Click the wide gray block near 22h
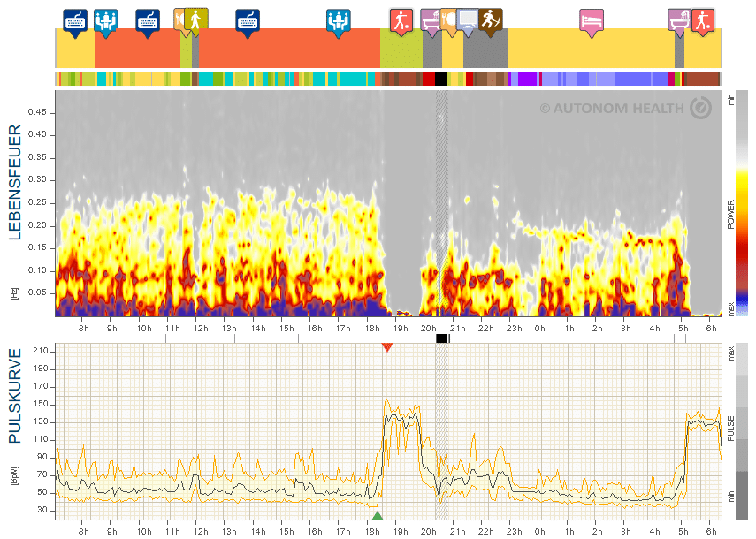Image resolution: width=756 pixels, height=539 pixels. pyautogui.click(x=485, y=49)
